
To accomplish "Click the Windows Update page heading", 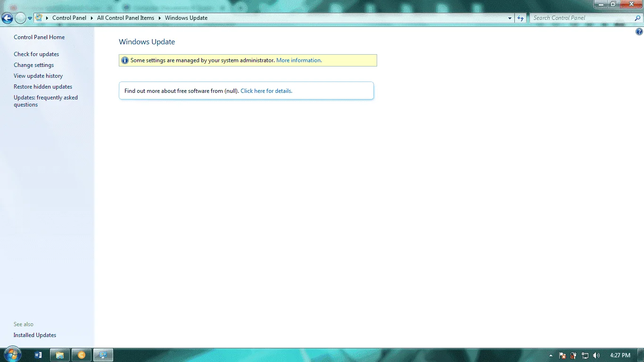I will coord(147,42).
